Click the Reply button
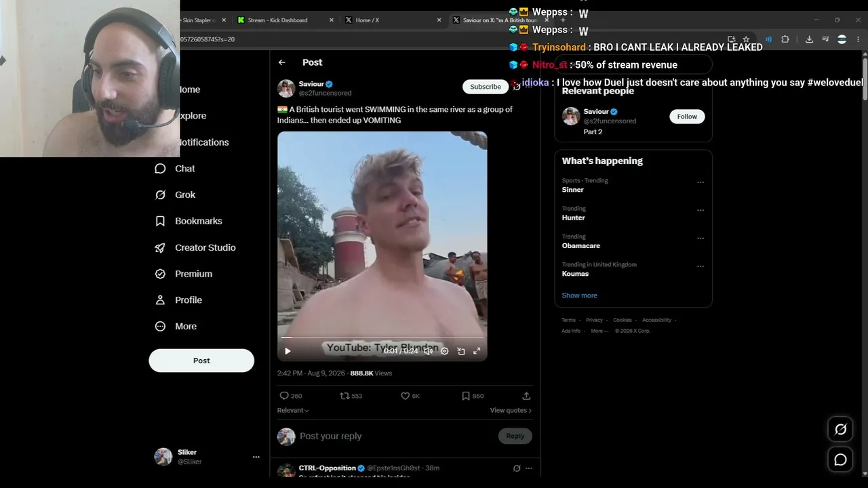 coord(515,436)
